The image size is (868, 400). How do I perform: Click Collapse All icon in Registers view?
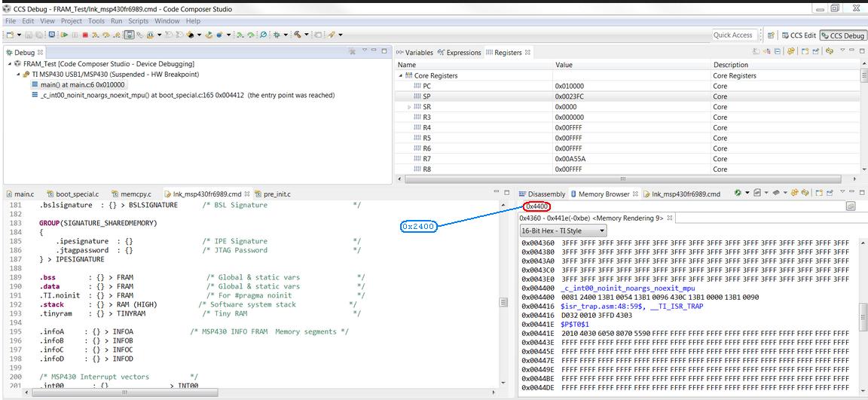(779, 52)
